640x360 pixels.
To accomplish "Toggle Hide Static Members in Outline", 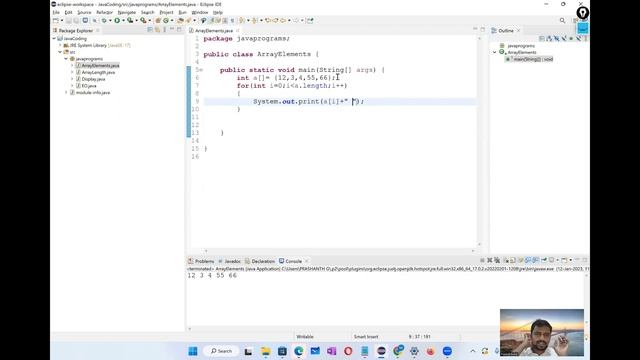I will tap(564, 38).
